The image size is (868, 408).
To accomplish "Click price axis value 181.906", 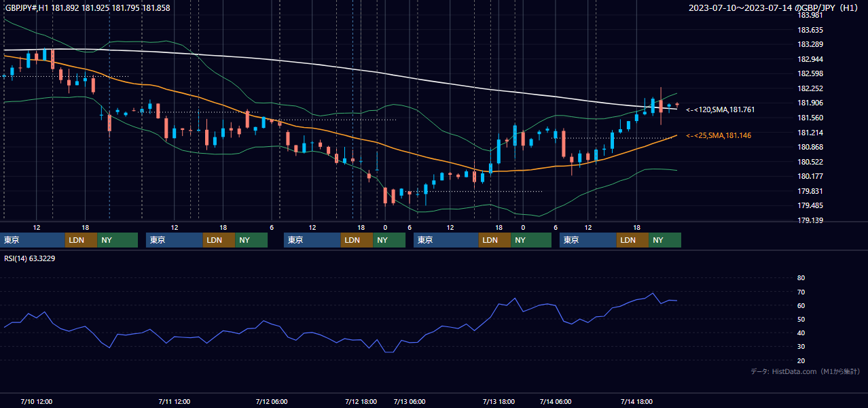I will [810, 103].
